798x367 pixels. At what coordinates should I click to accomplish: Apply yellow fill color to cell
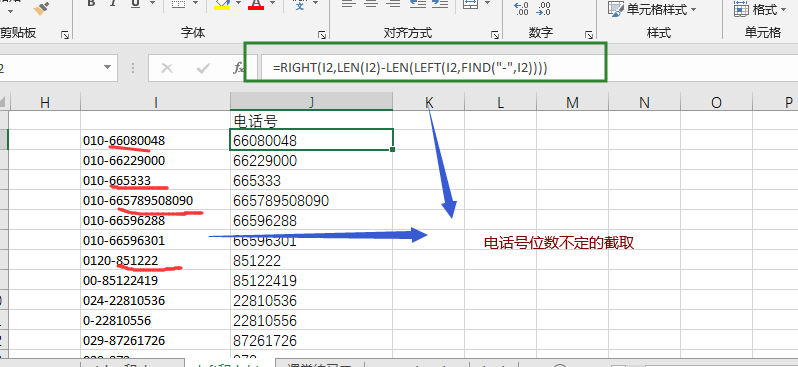pyautogui.click(x=222, y=5)
